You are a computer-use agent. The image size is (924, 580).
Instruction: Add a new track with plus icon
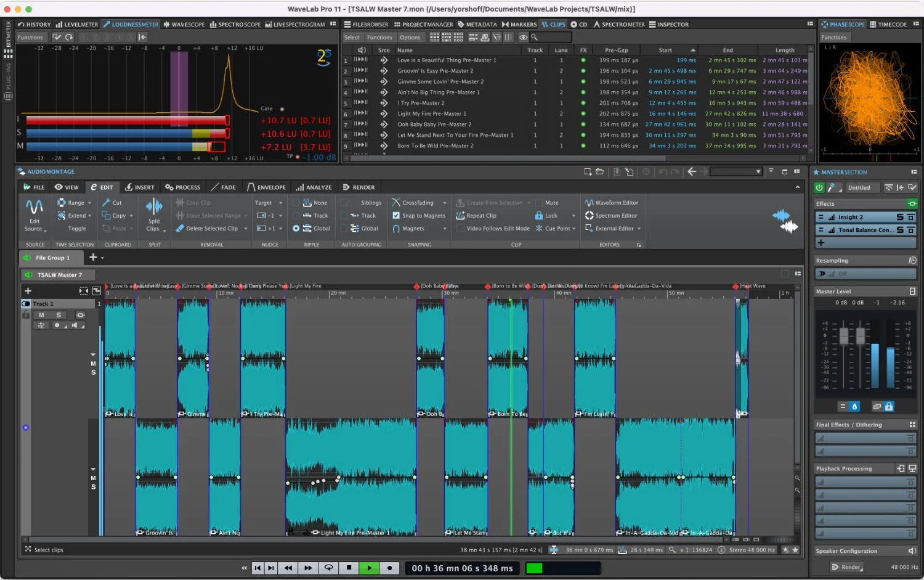[28, 291]
